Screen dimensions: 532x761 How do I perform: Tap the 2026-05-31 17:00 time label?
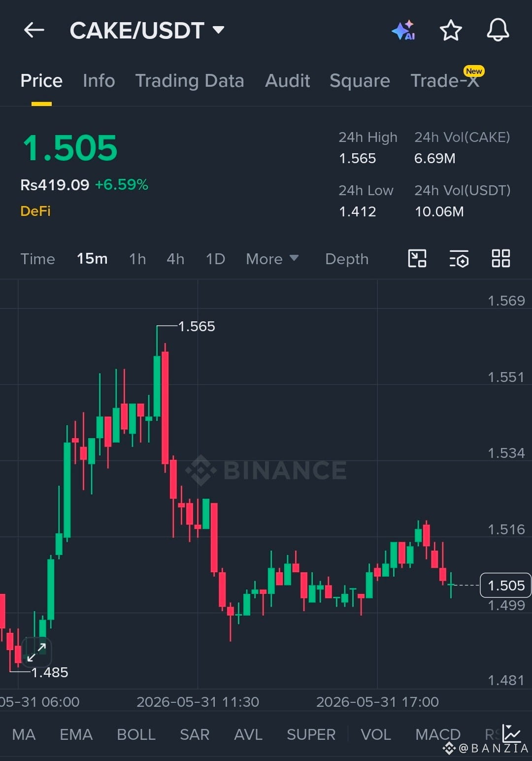377,701
